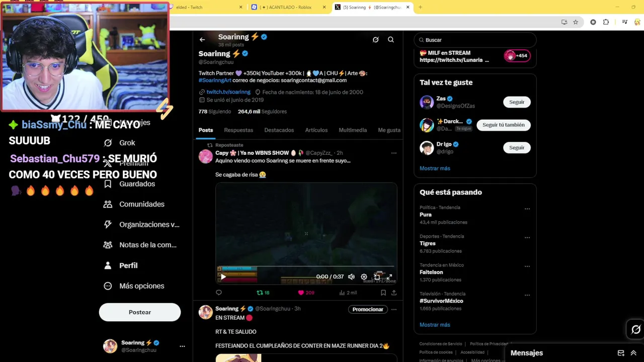Open a new browser tab
644x362 pixels.
coord(420,7)
